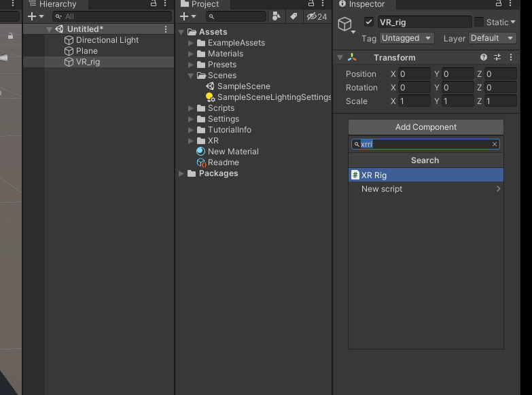Collapse the Untitled scene foldout arrow
This screenshot has height=395, width=532.
[x=49, y=29]
